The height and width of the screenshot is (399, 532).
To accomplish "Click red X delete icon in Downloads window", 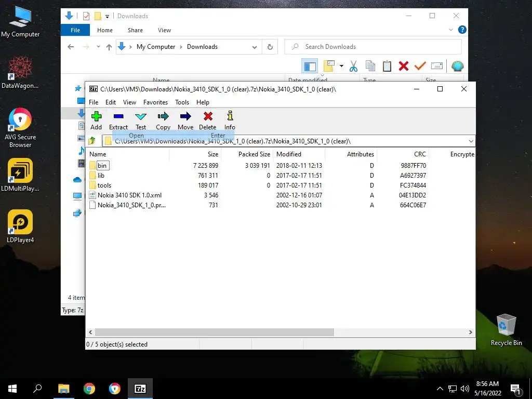I will pyautogui.click(x=403, y=66).
